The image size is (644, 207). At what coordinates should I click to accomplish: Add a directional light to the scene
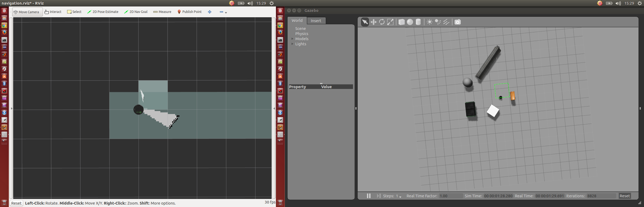446,22
